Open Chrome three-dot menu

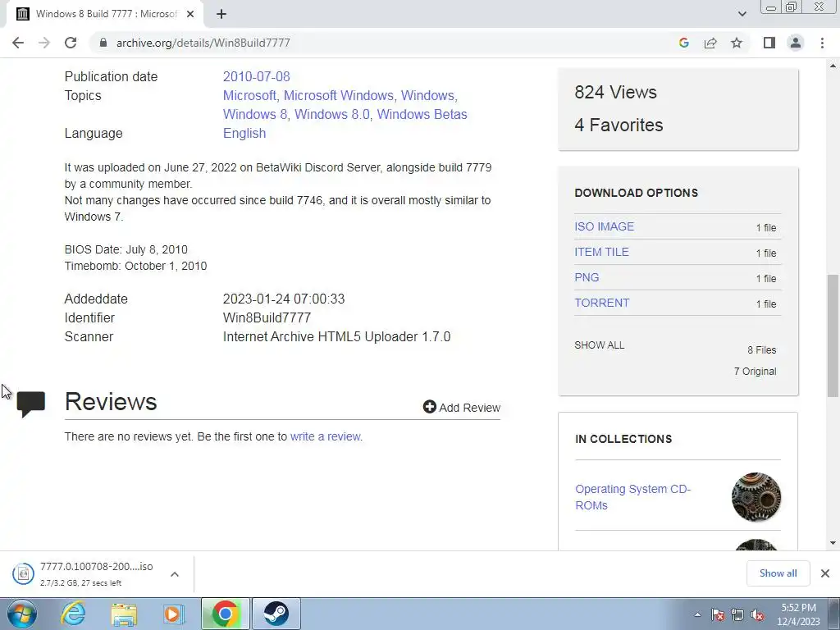click(x=822, y=43)
